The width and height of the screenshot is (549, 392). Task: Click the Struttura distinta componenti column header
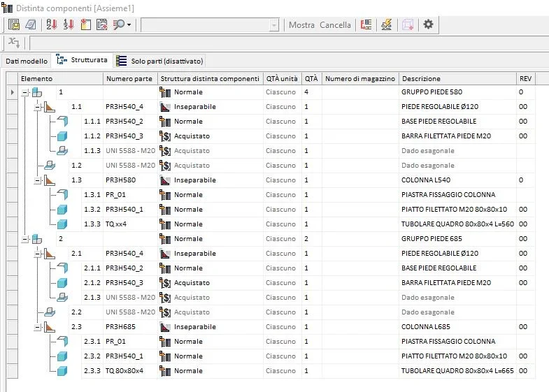211,79
